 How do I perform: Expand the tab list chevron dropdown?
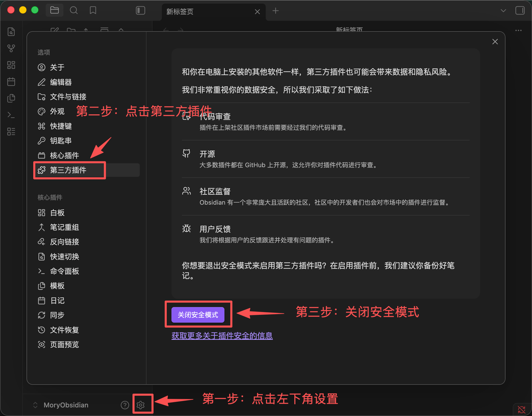pyautogui.click(x=503, y=10)
